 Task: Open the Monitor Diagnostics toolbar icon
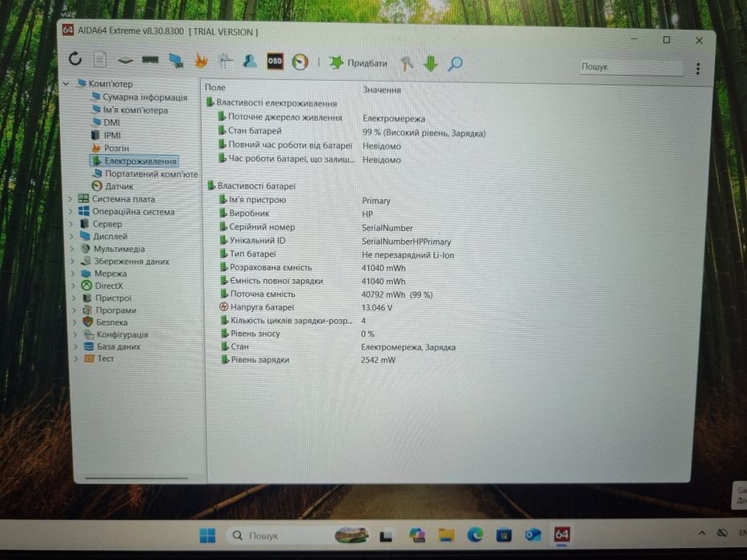click(x=176, y=61)
